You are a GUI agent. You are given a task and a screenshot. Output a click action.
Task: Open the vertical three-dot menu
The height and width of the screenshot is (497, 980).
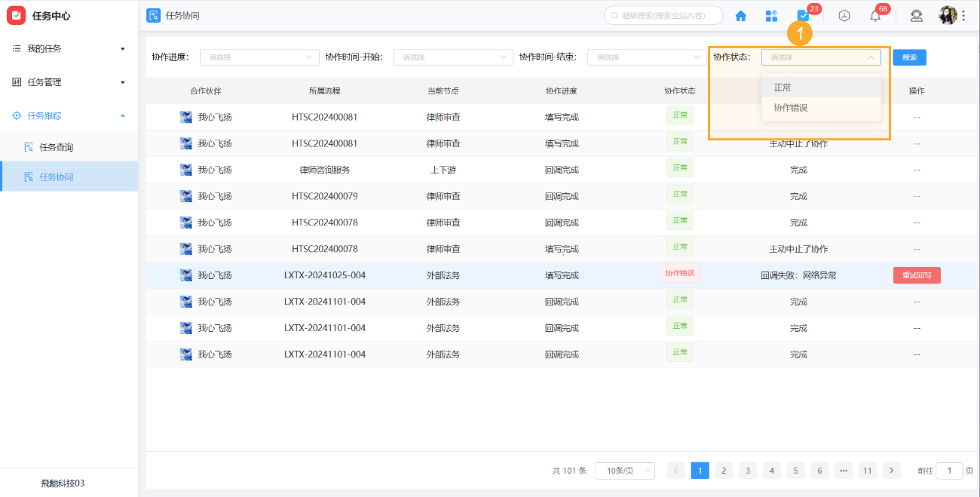pos(963,16)
